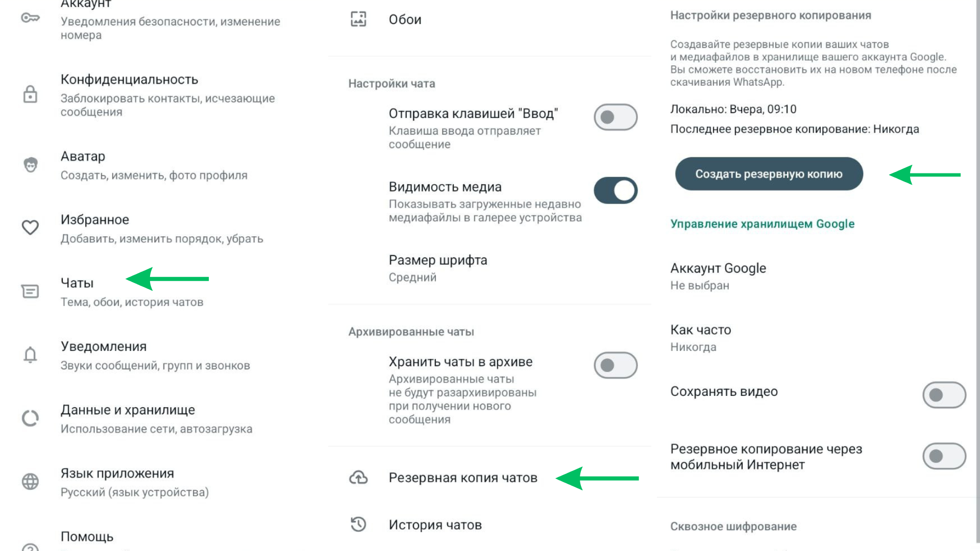
Task: Click the bell icon for Уведомления
Action: (x=30, y=355)
